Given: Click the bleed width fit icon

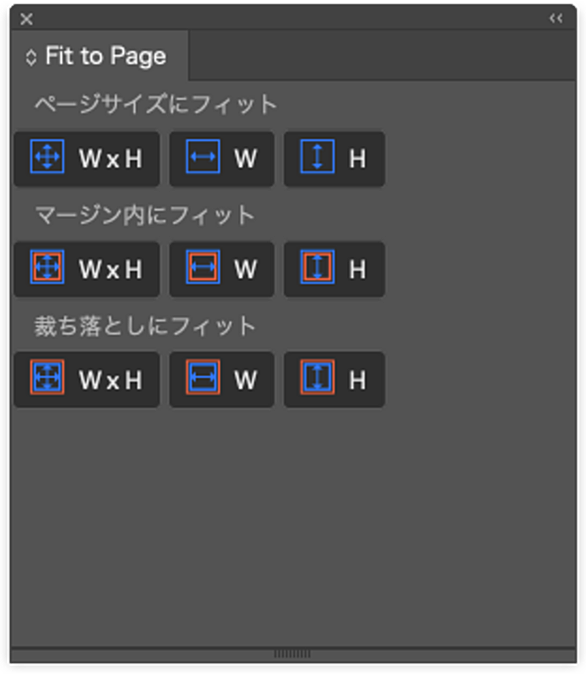Looking at the screenshot, I should coord(203,377).
